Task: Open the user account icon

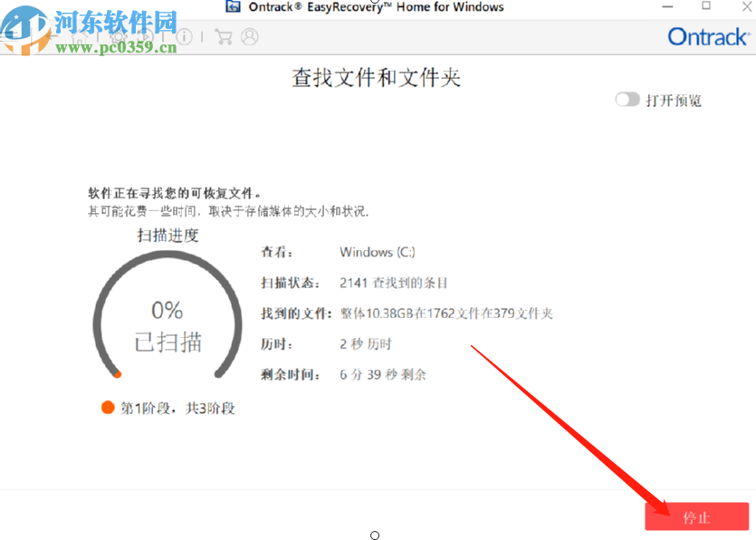Action: (x=250, y=36)
